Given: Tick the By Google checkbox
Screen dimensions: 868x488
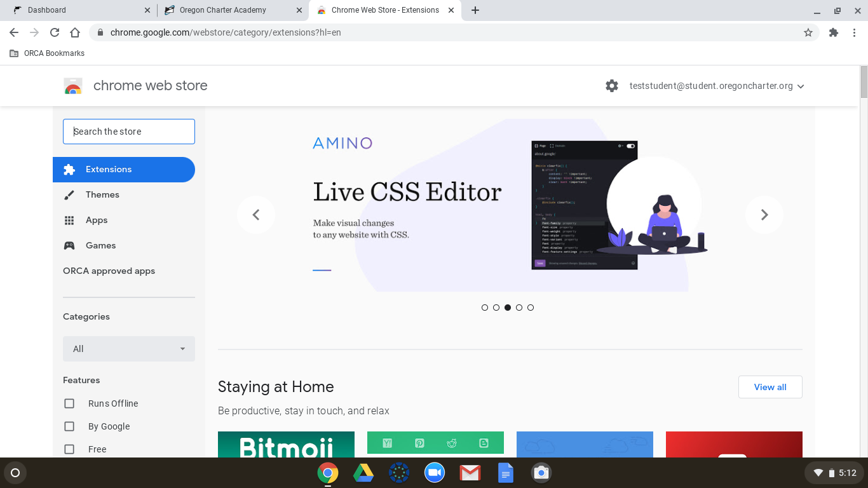Looking at the screenshot, I should (69, 426).
